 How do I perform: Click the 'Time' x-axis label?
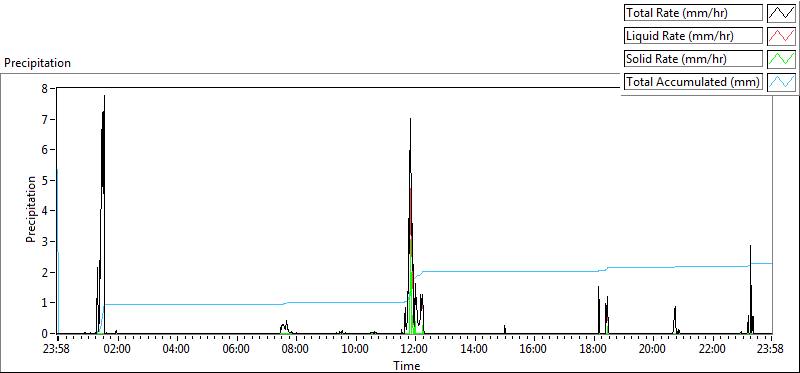pyautogui.click(x=407, y=366)
